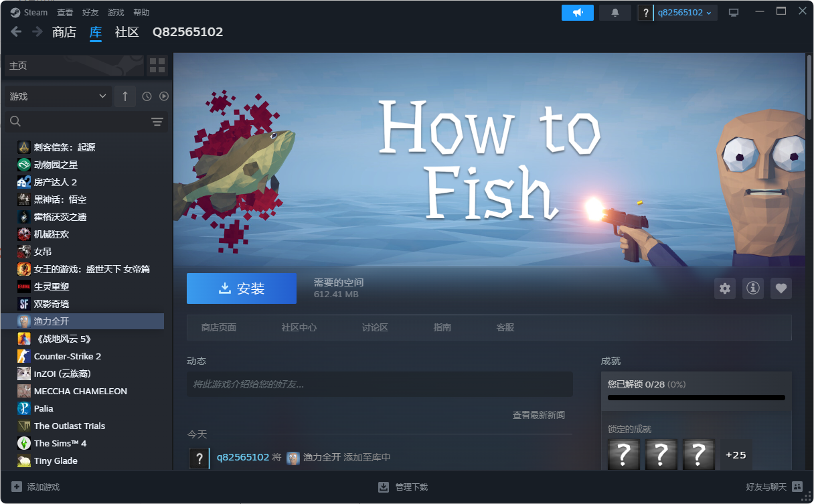Click the 添加游戏 plus icon

coord(17,487)
